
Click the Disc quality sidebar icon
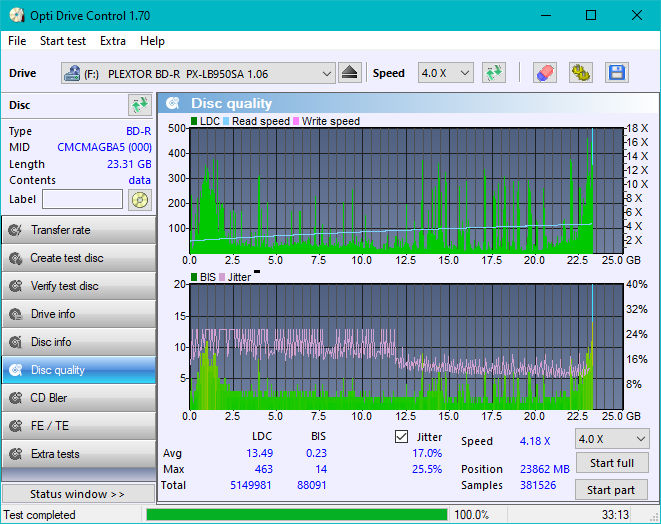(16, 370)
